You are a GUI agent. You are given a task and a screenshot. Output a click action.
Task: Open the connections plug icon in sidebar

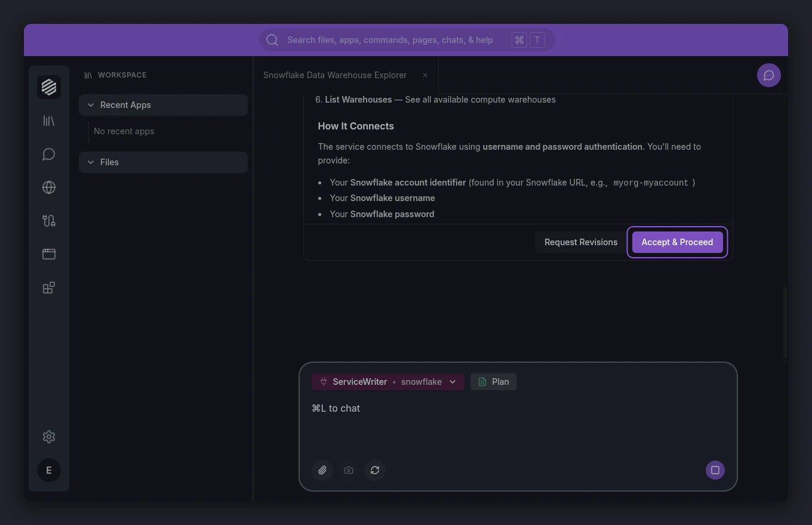point(49,221)
